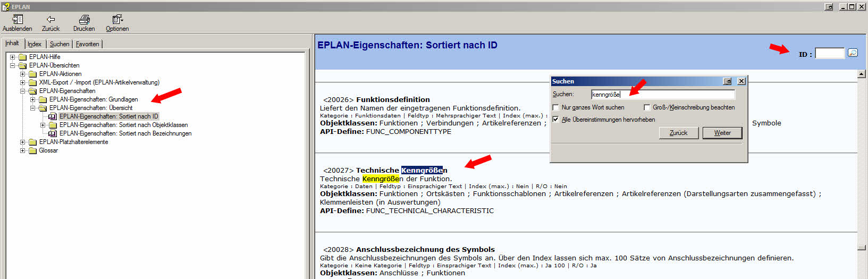The height and width of the screenshot is (279, 868).
Task: Click the Weiter button in Suchen dialog
Action: pyautogui.click(x=722, y=133)
